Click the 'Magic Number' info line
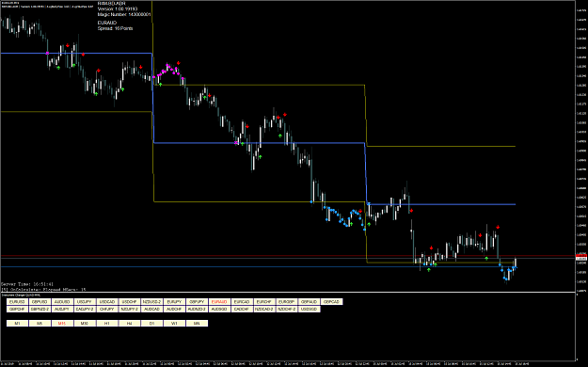Viewport: 588px width, 367px height. pyautogui.click(x=124, y=15)
